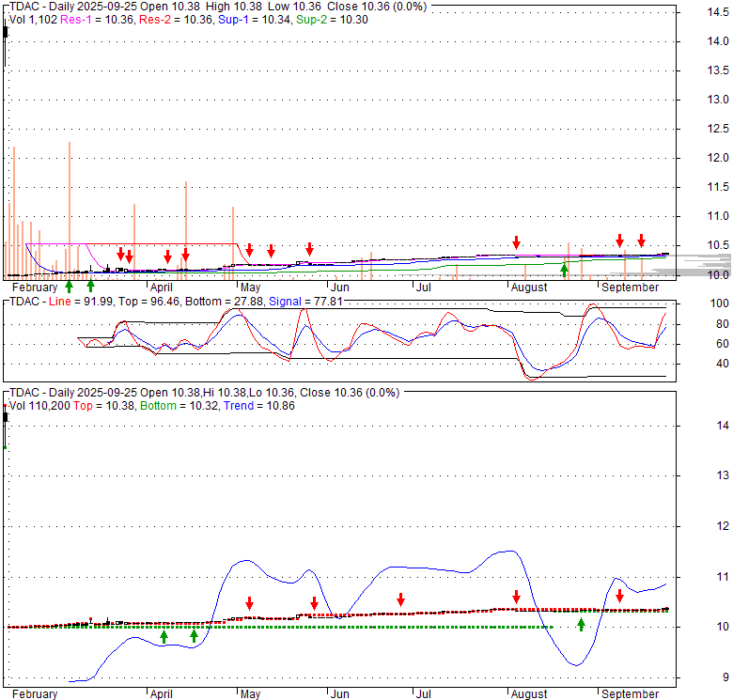Click the blue 'Trend' label in bottom chart
This screenshot has height=700, width=733.
(239, 406)
